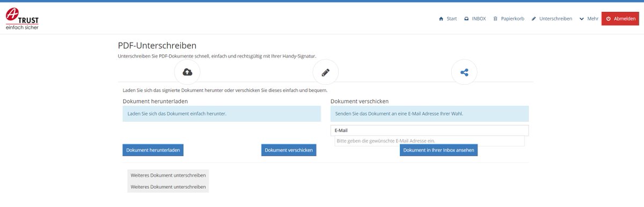Click the Dokument herunterladen section heading

pyautogui.click(x=155, y=101)
